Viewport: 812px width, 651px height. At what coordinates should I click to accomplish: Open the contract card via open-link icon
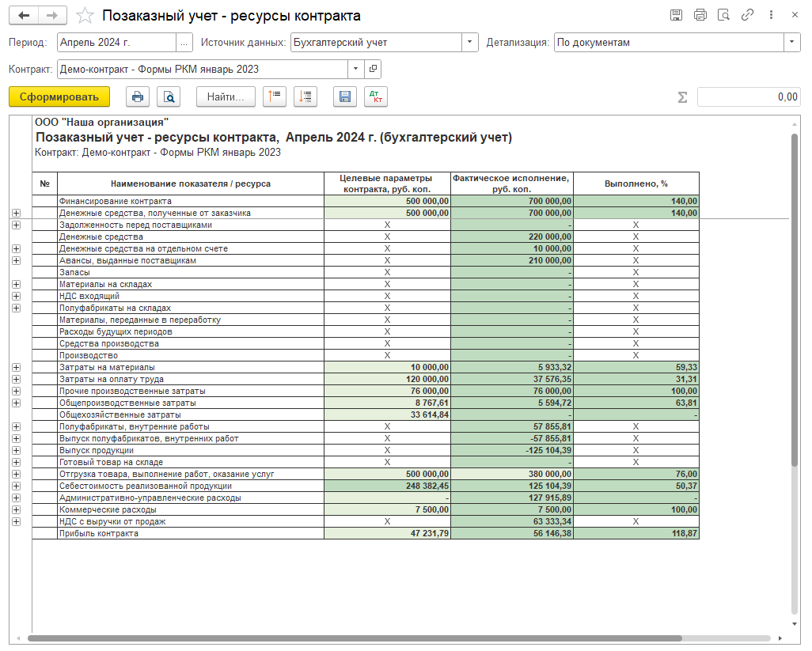tap(373, 69)
